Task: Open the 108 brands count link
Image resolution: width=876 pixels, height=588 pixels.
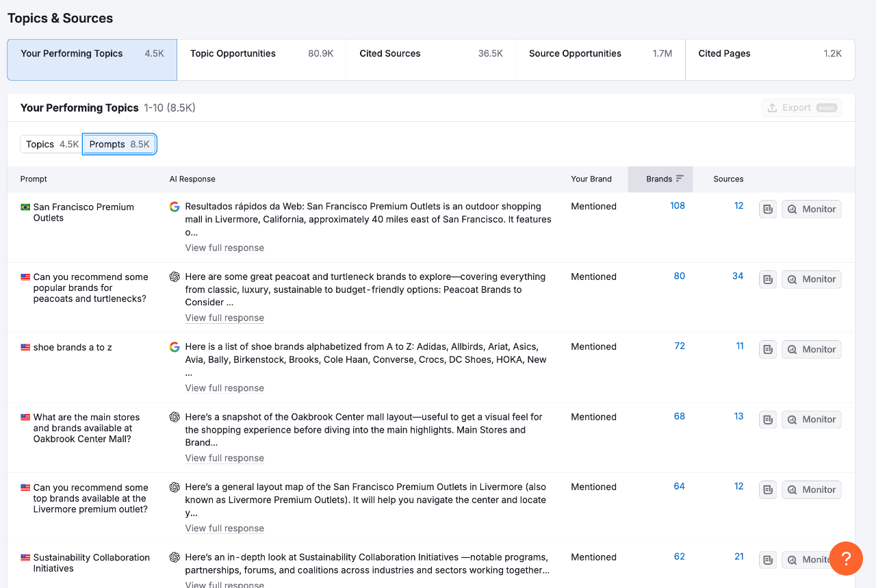Action: 678,206
